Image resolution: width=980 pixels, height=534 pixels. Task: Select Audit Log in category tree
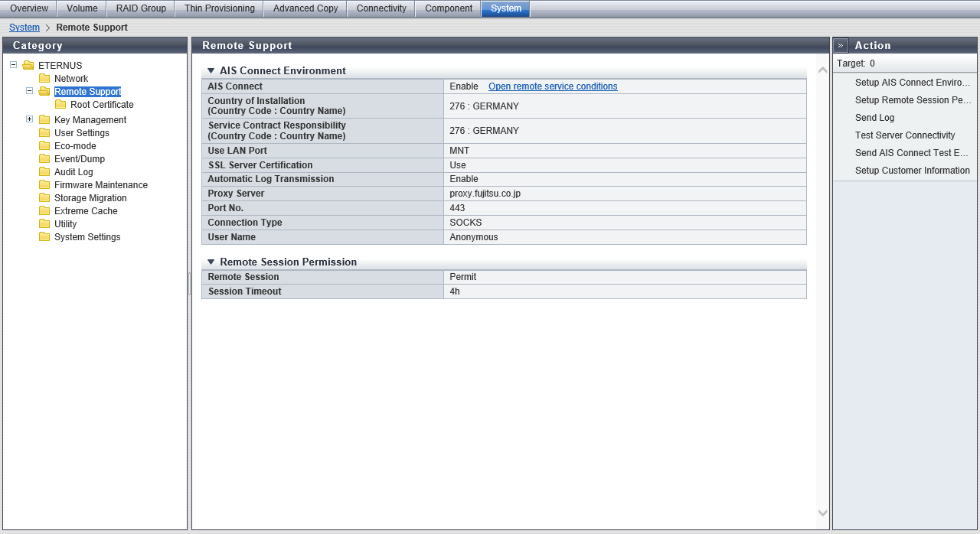click(73, 172)
